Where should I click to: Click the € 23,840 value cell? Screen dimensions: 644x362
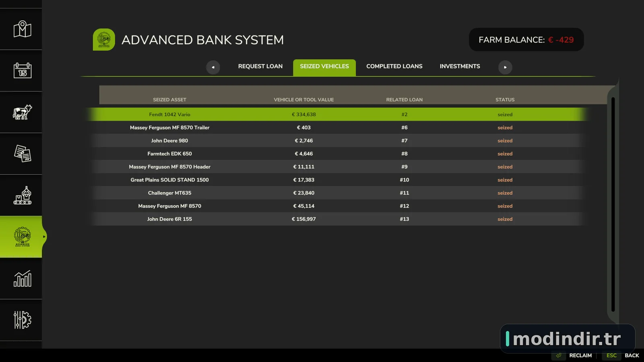pos(304,193)
